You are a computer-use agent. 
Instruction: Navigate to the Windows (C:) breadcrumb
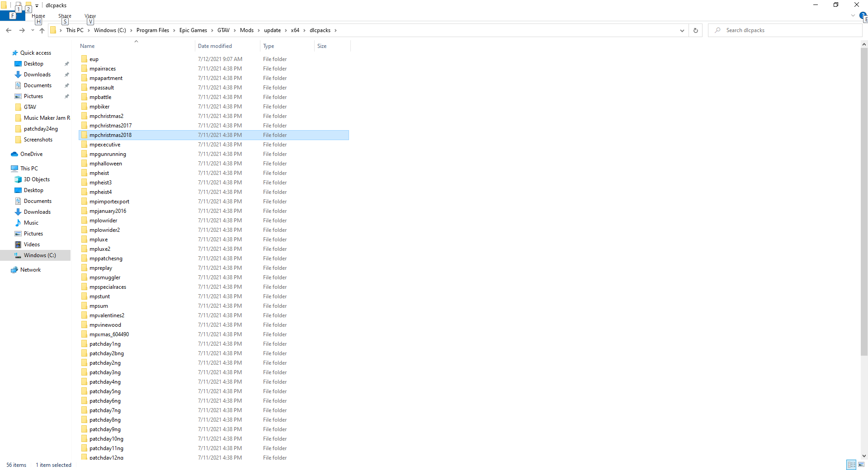[110, 30]
